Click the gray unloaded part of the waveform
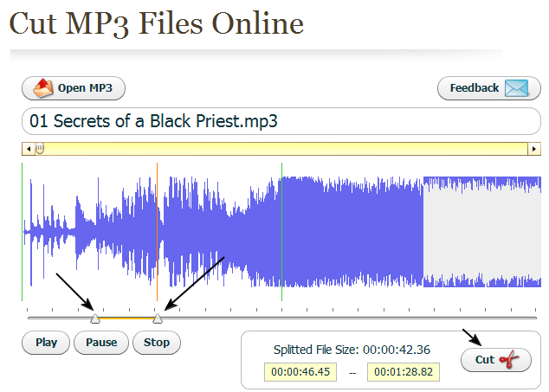 [482, 232]
